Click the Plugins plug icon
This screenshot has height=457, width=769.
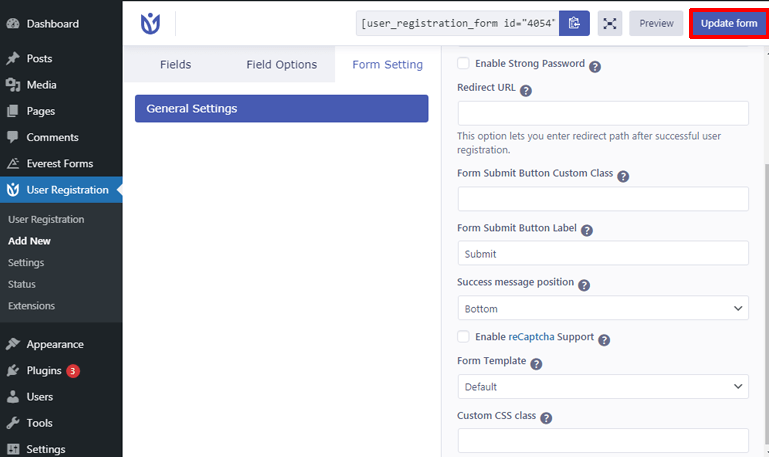(13, 371)
